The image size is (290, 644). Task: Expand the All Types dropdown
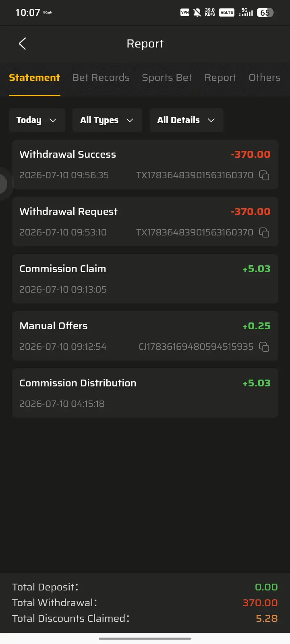(107, 120)
